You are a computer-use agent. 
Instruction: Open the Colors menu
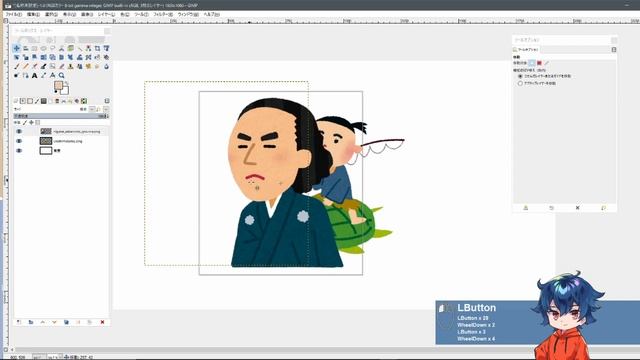tap(124, 14)
